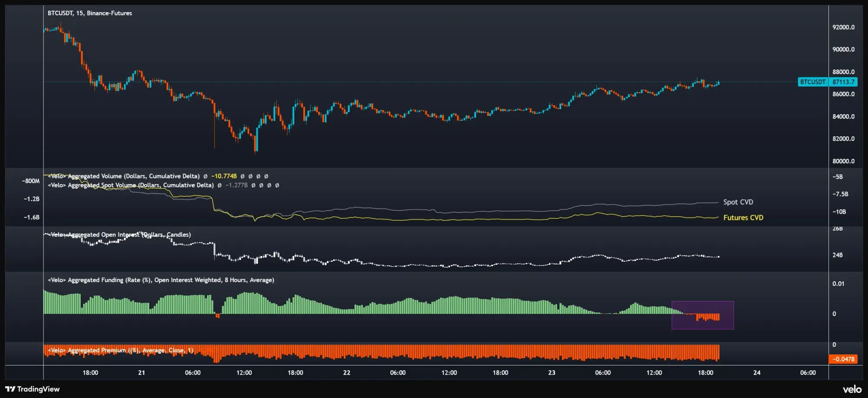Viewport: 868px width, 398px height.
Task: Toggle the second Ø indicator in Aggregated Volume row
Action: point(251,177)
